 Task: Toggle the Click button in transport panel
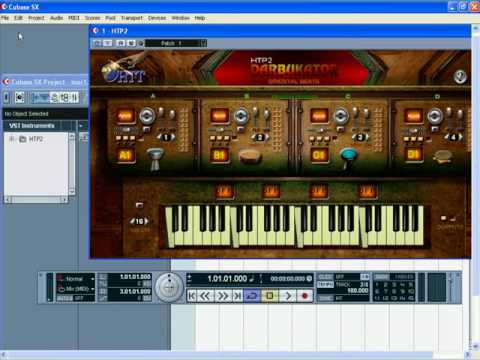point(325,277)
